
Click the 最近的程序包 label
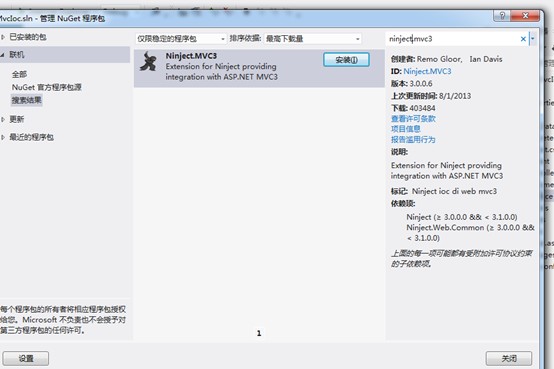click(x=31, y=137)
